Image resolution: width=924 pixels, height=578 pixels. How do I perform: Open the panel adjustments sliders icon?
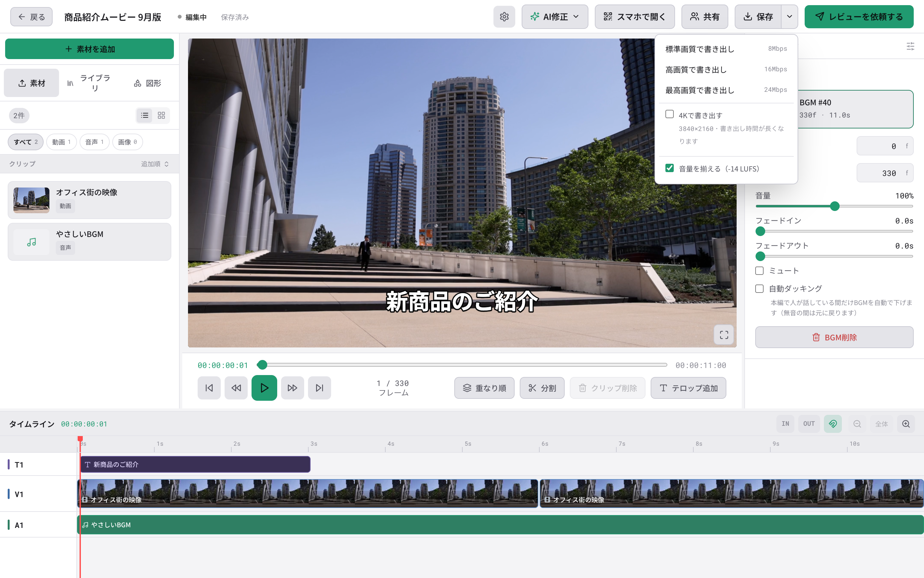[x=911, y=46]
